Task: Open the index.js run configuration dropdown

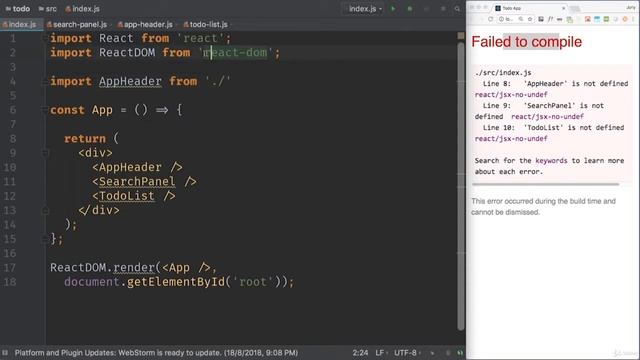Action: point(363,9)
